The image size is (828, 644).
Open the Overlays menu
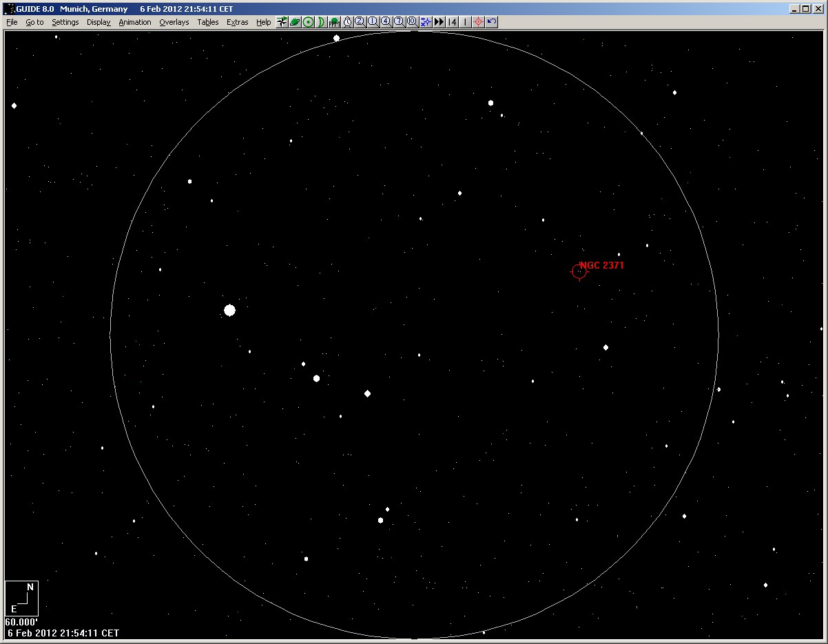(174, 22)
